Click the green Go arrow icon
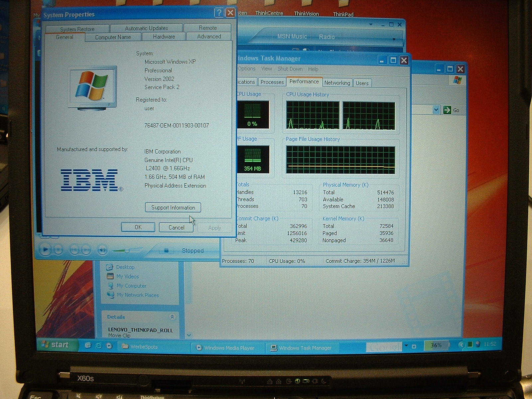The width and height of the screenshot is (532, 399). coord(447,110)
